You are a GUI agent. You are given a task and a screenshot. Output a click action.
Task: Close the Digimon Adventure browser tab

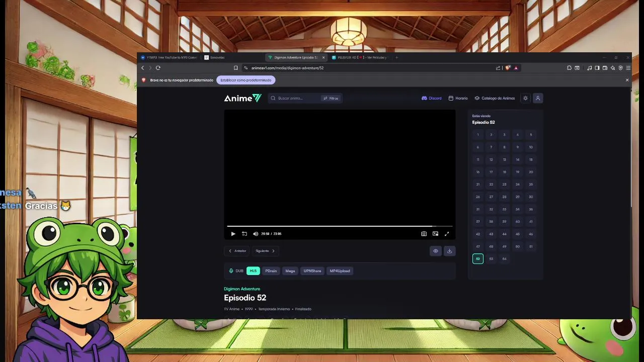point(324,57)
